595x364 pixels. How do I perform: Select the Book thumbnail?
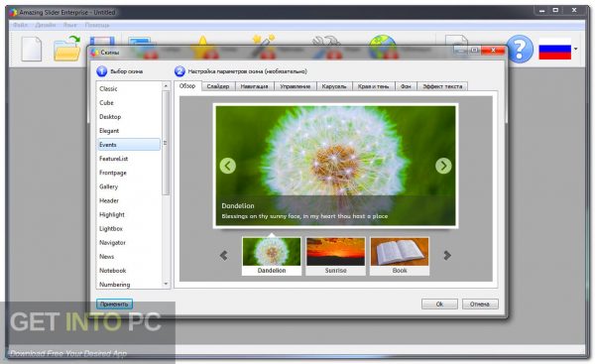400,256
